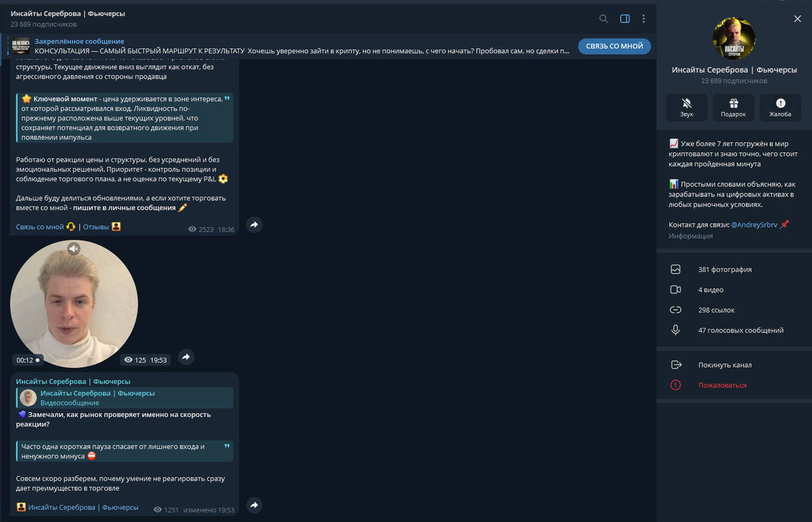
Task: Click the channel title in chat header
Action: [68, 14]
